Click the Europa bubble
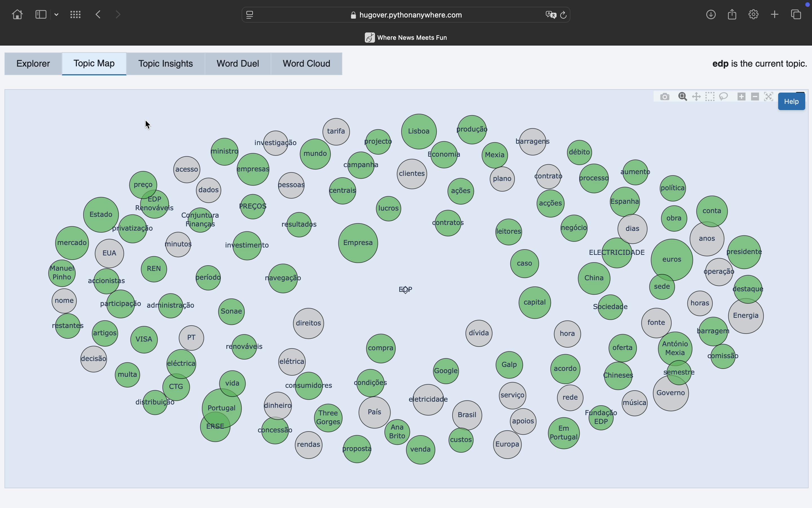812x508 pixels. coord(507,444)
